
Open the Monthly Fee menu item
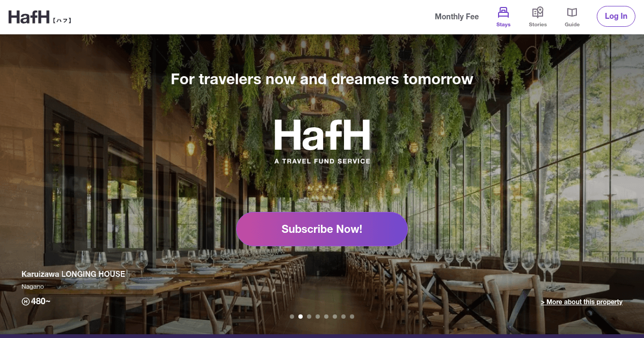click(x=457, y=17)
